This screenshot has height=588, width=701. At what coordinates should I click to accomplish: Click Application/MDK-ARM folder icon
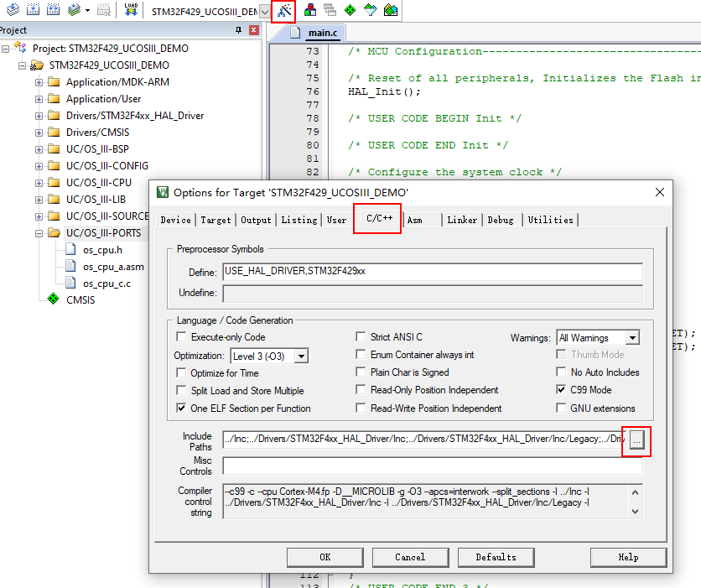[55, 82]
